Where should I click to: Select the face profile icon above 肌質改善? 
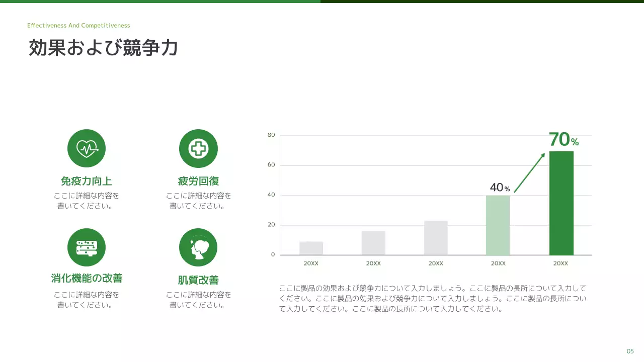click(198, 247)
